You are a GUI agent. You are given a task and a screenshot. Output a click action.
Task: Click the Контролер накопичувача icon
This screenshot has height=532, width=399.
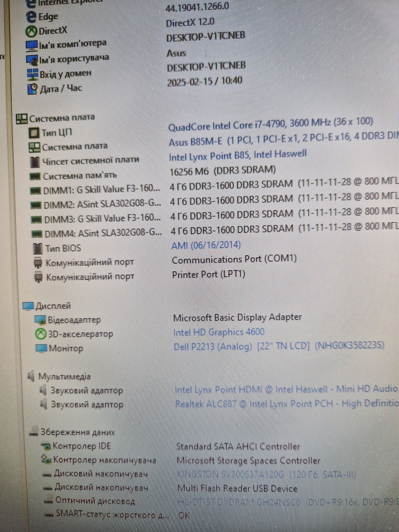click(46, 460)
